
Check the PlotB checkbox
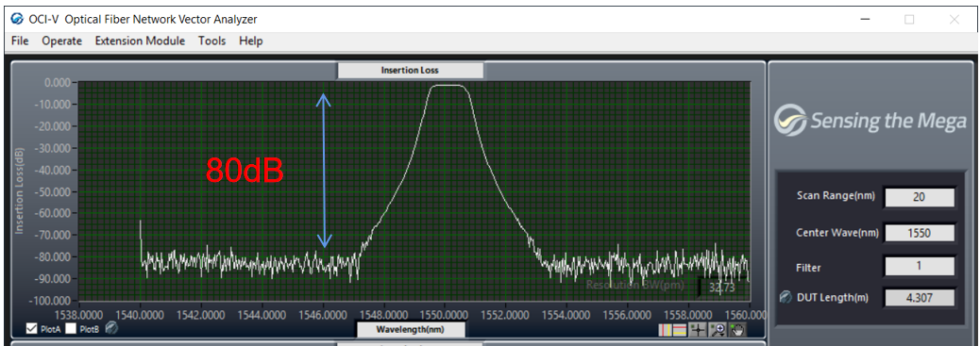pyautogui.click(x=71, y=328)
